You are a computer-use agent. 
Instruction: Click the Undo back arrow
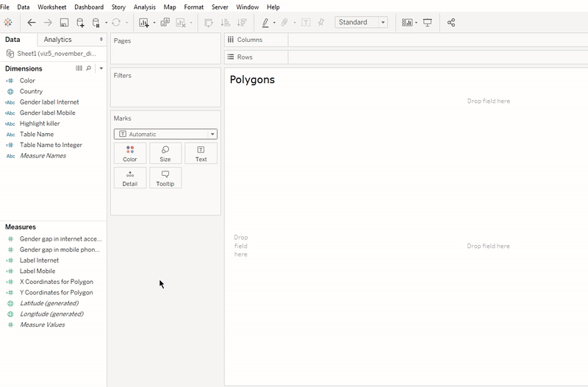tap(32, 23)
